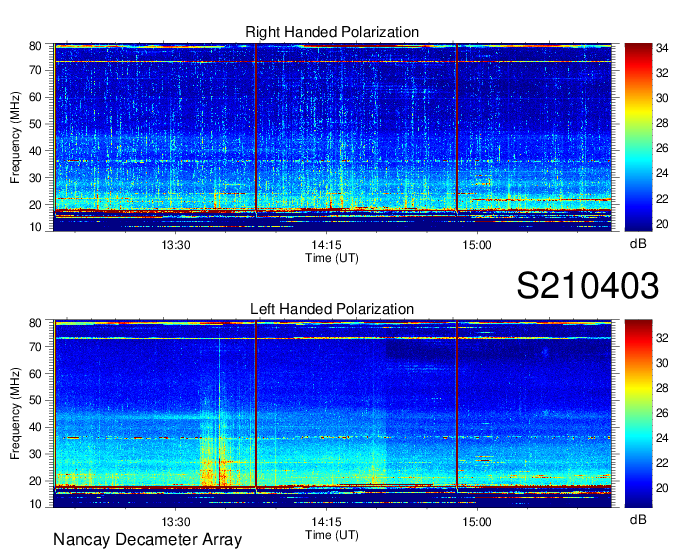Click the top plot's dB colorbar
This screenshot has width=680, height=552.
(x=638, y=137)
